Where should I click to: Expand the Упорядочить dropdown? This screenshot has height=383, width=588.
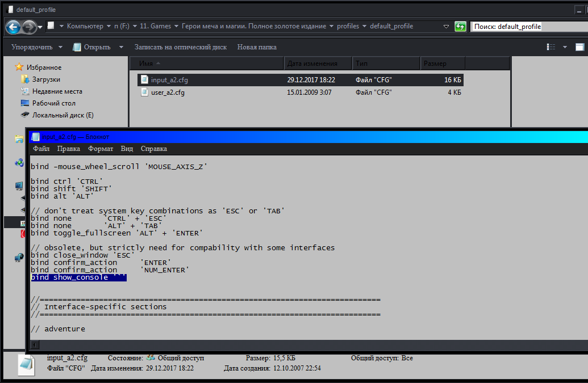(x=37, y=47)
